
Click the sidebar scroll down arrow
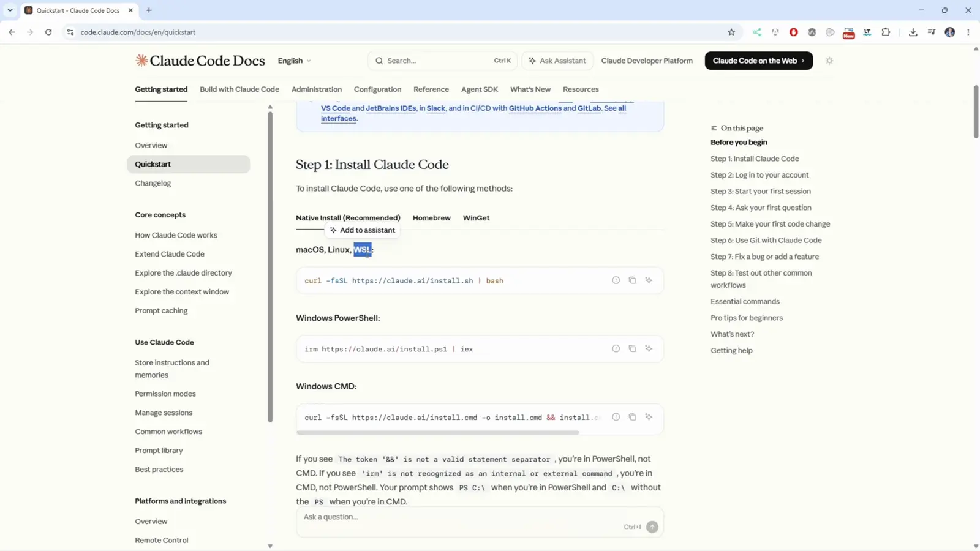(270, 546)
